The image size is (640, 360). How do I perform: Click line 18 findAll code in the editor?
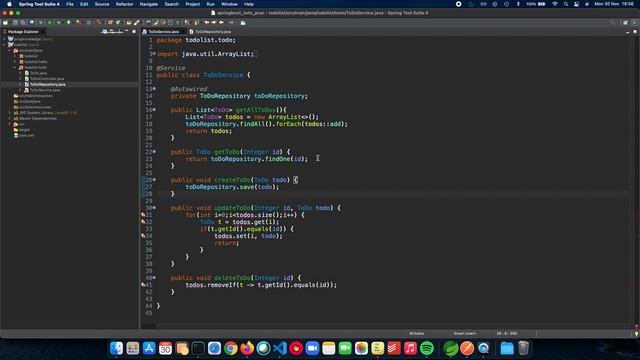(267, 124)
